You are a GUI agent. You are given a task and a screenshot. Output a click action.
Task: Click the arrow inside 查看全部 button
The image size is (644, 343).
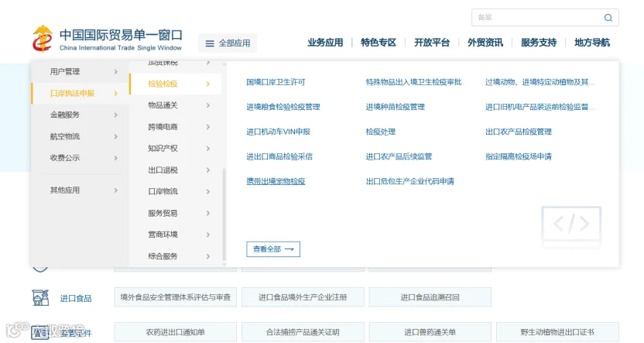pos(289,249)
